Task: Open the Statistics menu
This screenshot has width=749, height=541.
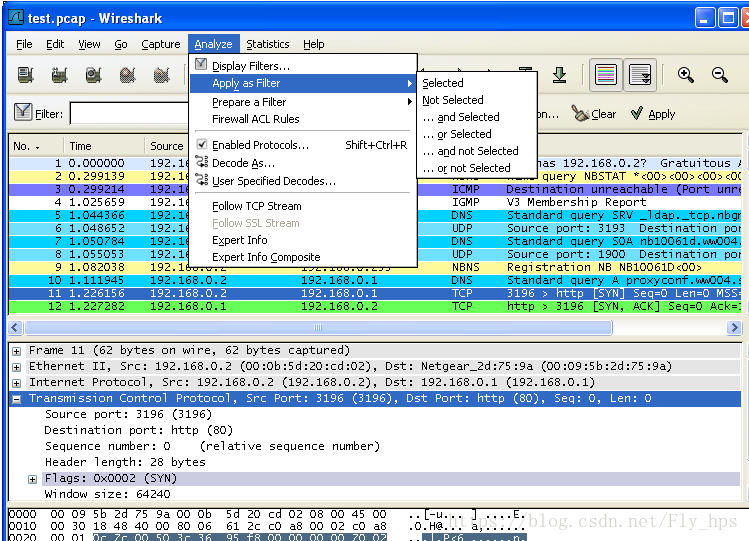Action: pyautogui.click(x=268, y=44)
